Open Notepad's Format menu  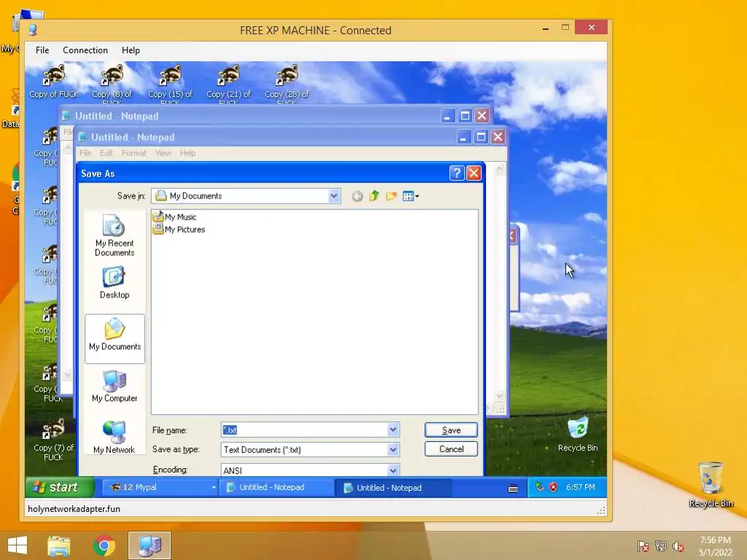134,153
